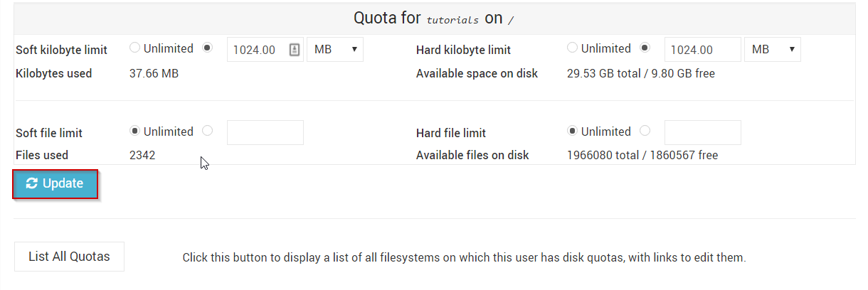Click the Soft kilobyte limit label
Screen dimensions: 868x290
point(62,50)
